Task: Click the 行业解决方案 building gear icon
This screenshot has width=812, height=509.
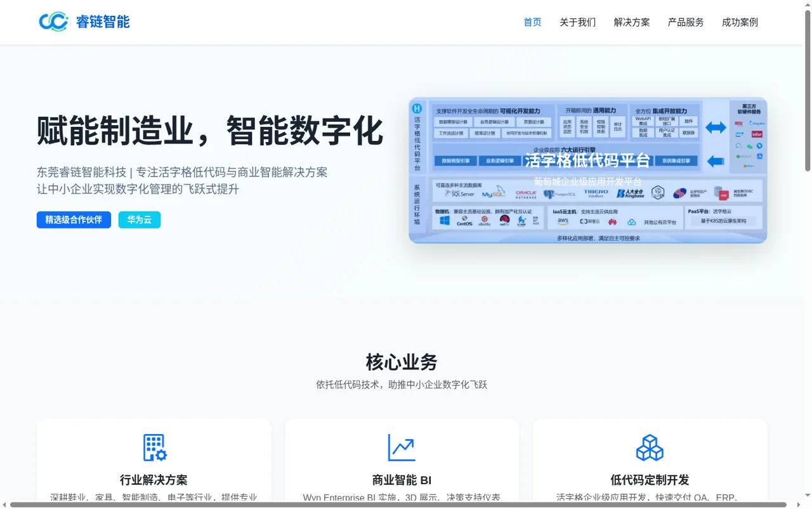Action: coord(154,447)
